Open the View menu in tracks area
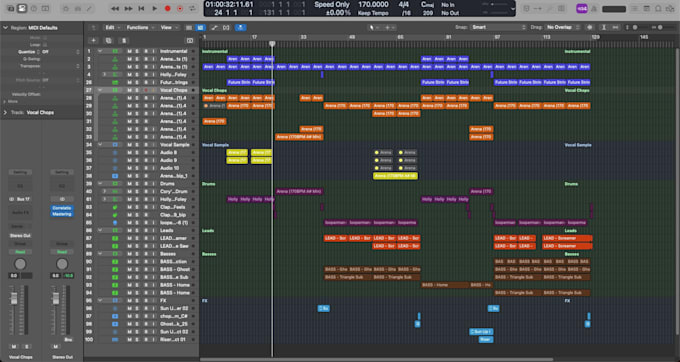 point(169,27)
